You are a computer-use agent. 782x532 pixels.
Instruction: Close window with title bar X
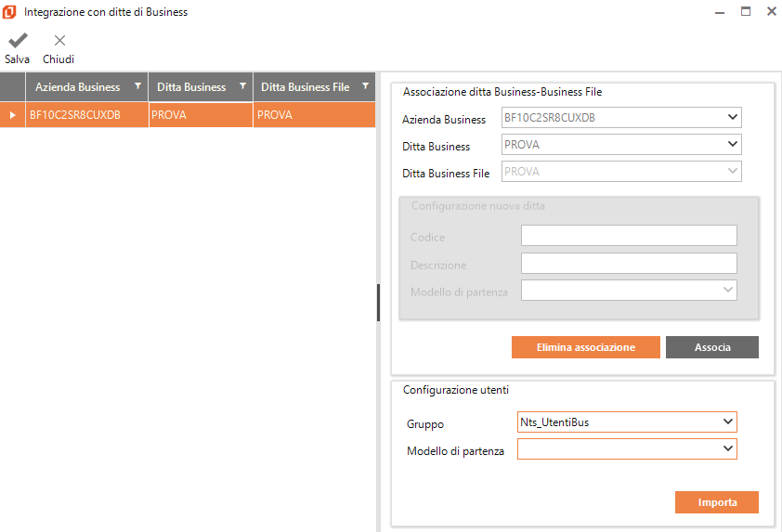pos(772,11)
